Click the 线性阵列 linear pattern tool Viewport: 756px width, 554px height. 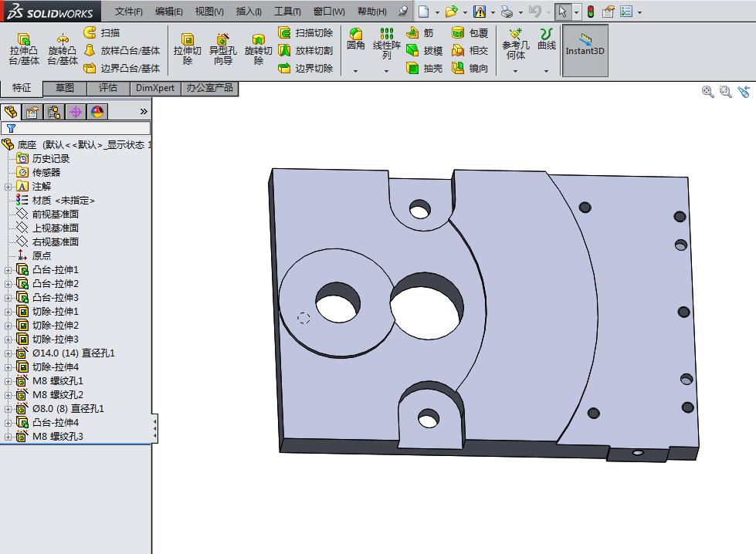(386, 43)
